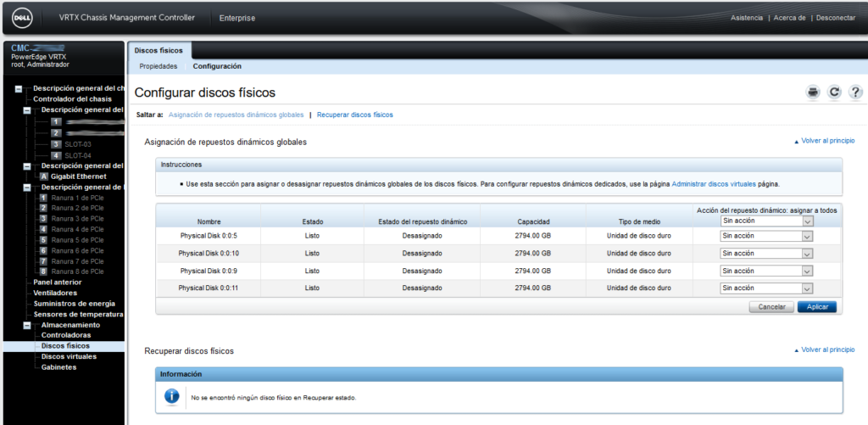Screen dimensions: 868x425
Task: Click the Ranura 8 de PCIe slot icon
Action: point(44,271)
